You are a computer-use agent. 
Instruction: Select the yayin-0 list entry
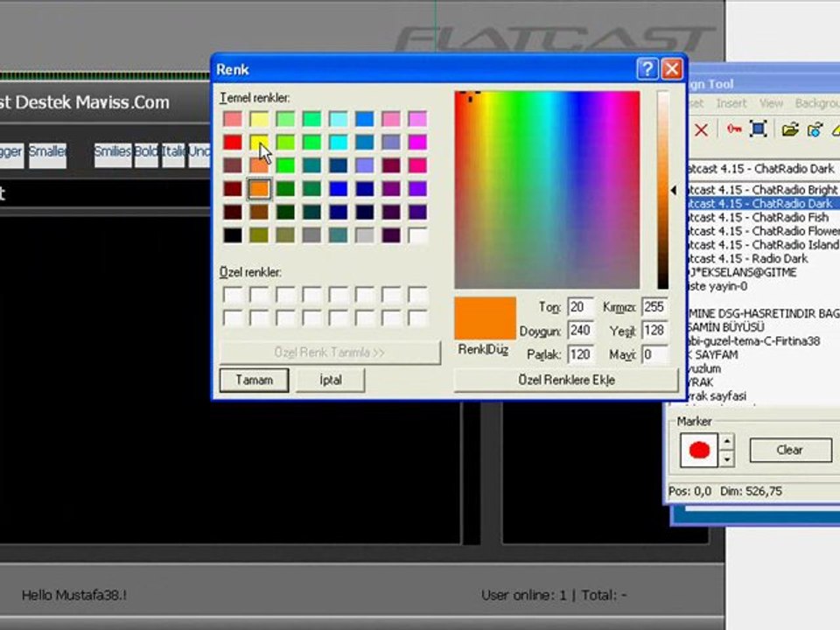(763, 286)
